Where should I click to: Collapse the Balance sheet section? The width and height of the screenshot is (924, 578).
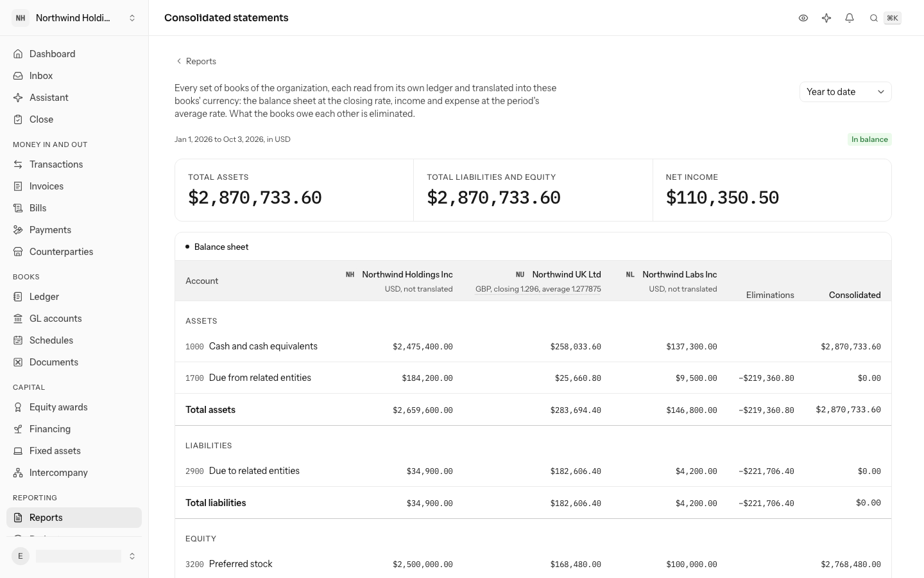click(x=217, y=247)
